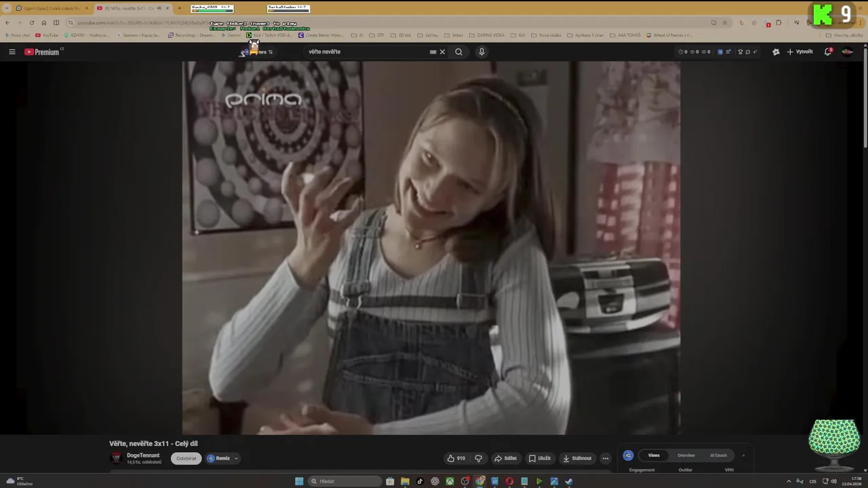The height and width of the screenshot is (488, 868).
Task: Open the Xbox icon in taskbar
Action: (450, 481)
